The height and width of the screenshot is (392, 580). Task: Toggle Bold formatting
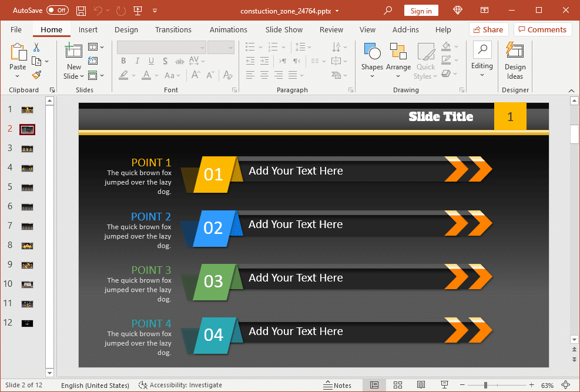[123, 61]
